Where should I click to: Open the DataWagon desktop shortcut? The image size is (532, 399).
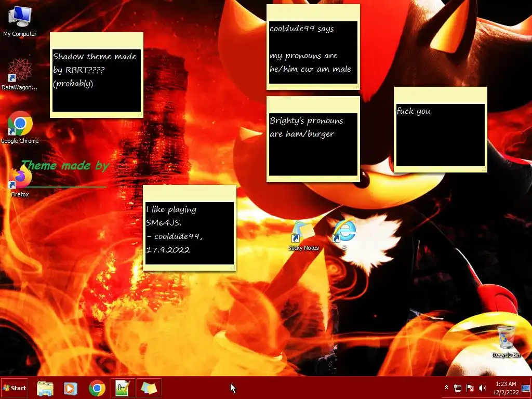20,74
